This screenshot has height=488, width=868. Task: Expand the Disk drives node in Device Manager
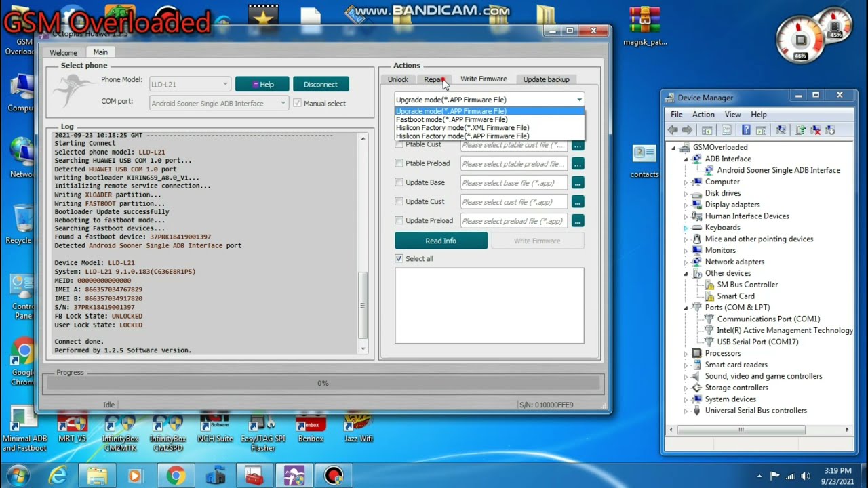(686, 193)
